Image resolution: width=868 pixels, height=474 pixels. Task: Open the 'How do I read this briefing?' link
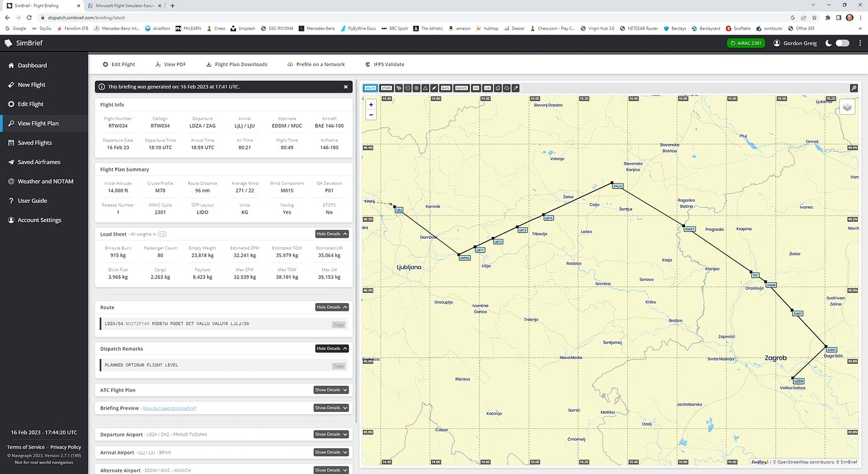coord(169,407)
